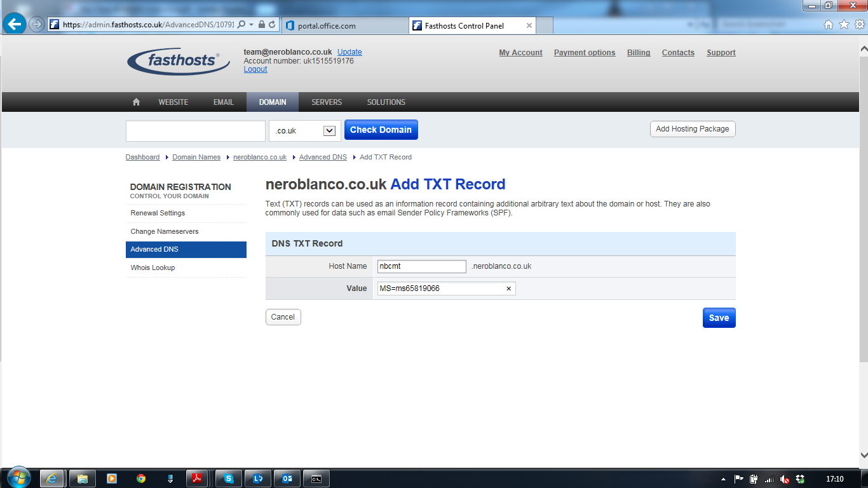Click the Check Domain button
Viewport: 868px width, 488px height.
381,130
